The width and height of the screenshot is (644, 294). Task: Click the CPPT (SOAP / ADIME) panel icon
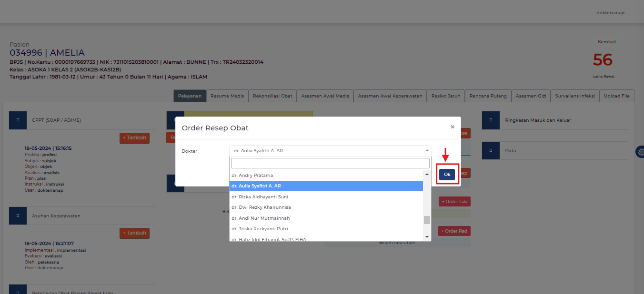click(x=18, y=120)
